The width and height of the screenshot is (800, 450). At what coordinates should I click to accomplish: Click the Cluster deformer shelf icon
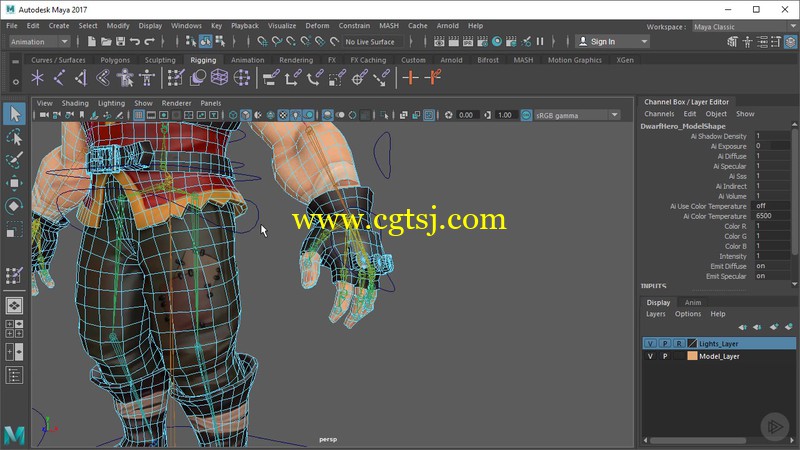click(x=241, y=78)
